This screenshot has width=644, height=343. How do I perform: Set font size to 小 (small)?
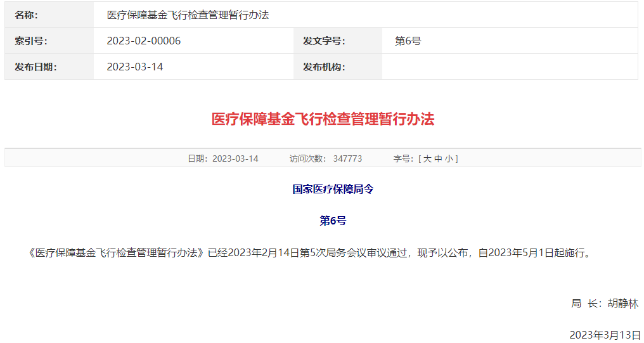449,159
